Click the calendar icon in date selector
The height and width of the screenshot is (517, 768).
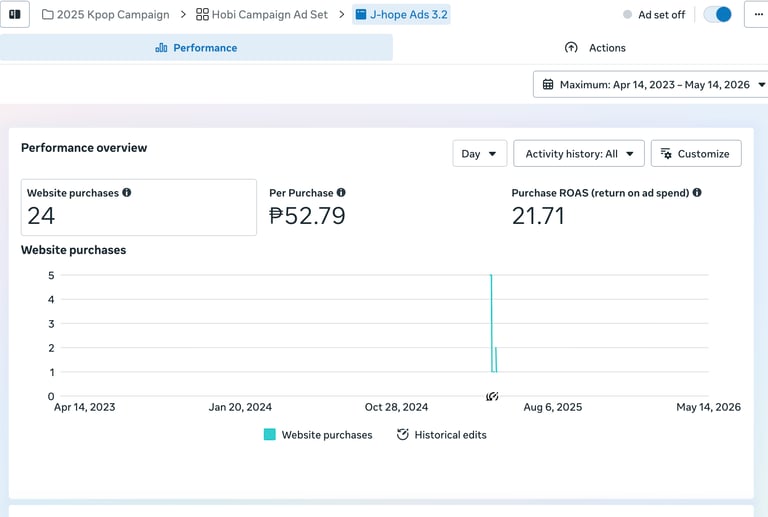click(x=548, y=85)
